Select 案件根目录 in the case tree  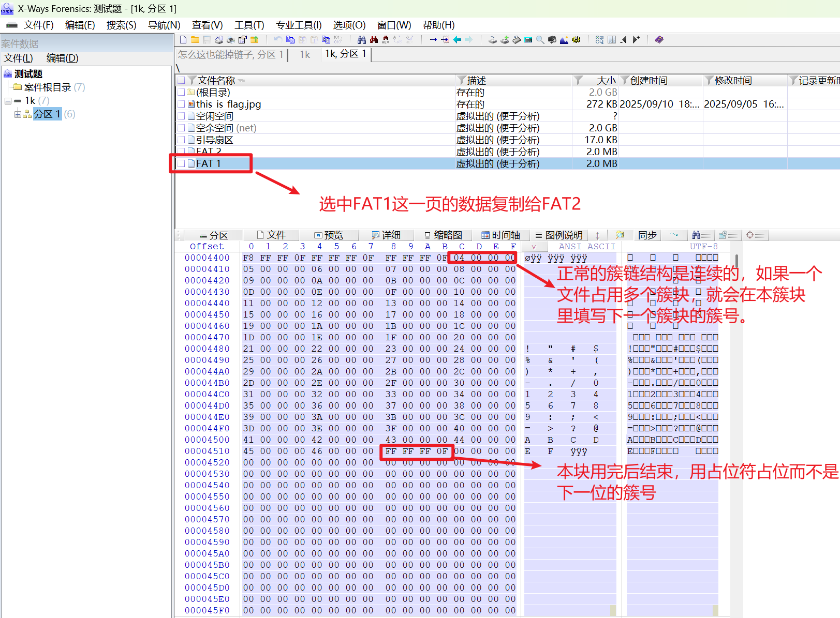47,87
